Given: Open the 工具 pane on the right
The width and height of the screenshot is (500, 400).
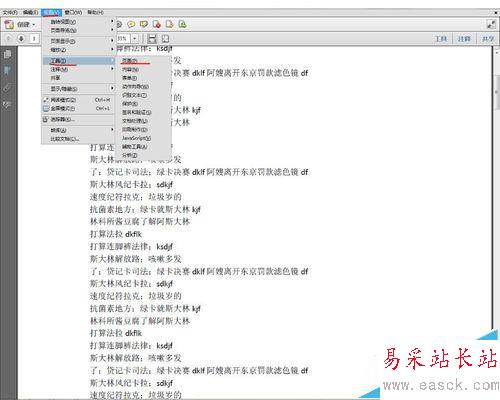Looking at the screenshot, I should click(441, 39).
